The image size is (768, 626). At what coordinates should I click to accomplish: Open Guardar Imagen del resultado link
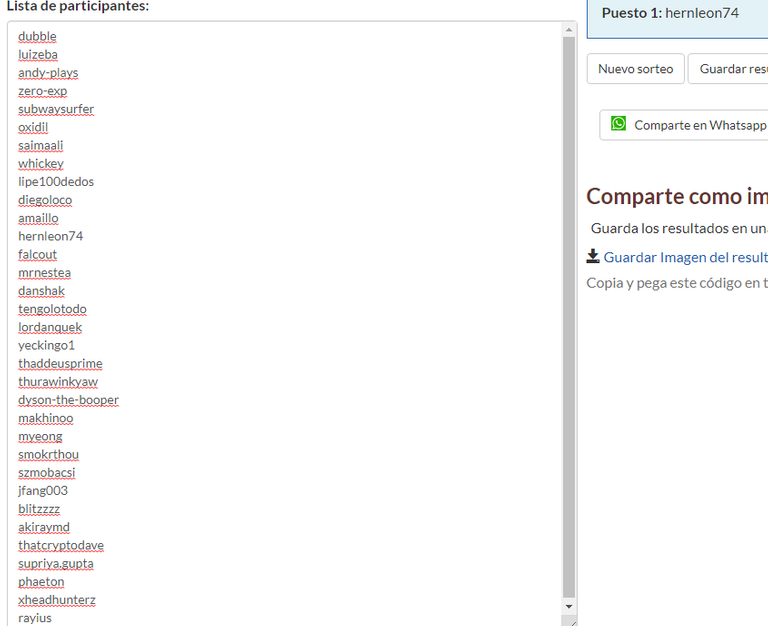(x=685, y=257)
